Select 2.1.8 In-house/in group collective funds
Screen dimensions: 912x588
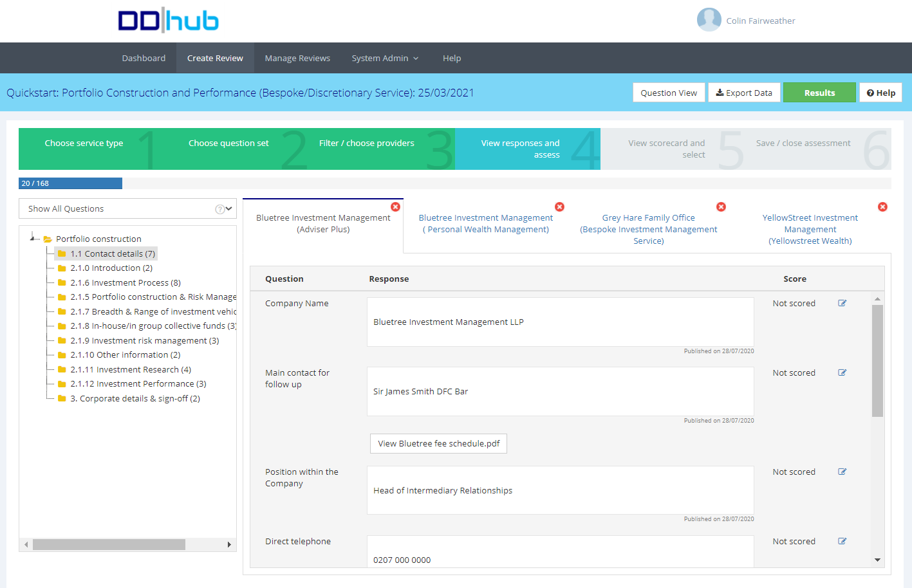153,326
